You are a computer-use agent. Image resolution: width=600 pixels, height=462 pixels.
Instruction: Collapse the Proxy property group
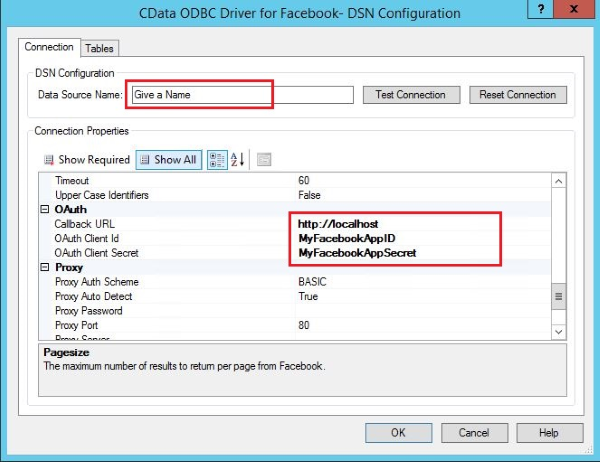tap(46, 268)
